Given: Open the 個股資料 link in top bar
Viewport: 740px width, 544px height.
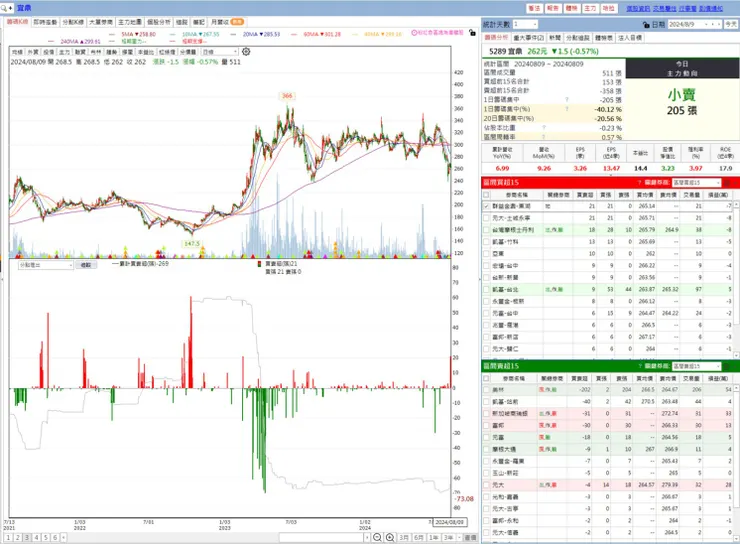Looking at the screenshot, I should click(x=638, y=8).
